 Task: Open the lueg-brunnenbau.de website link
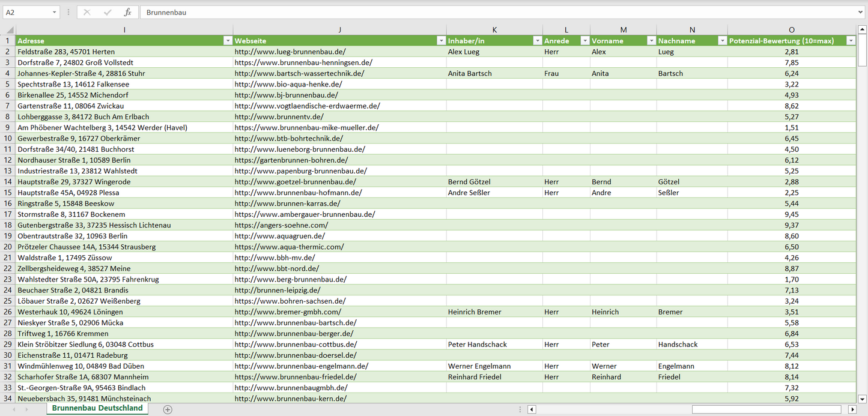290,52
